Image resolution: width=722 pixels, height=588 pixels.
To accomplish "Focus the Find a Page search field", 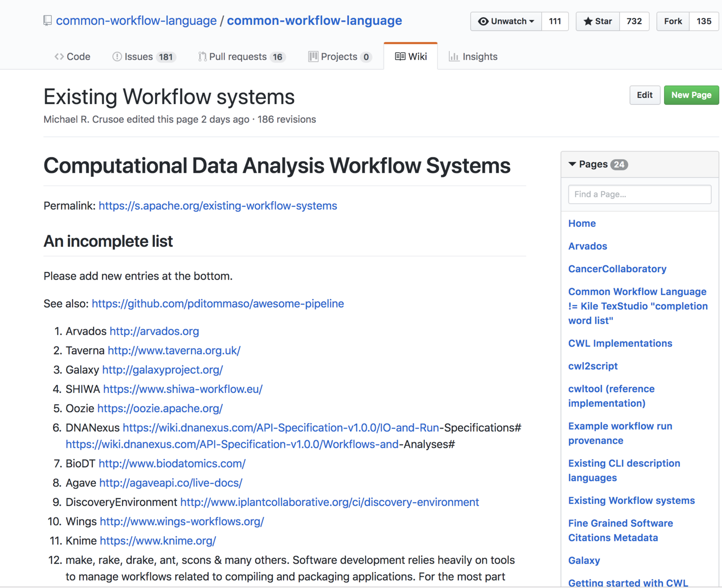I will 640,194.
